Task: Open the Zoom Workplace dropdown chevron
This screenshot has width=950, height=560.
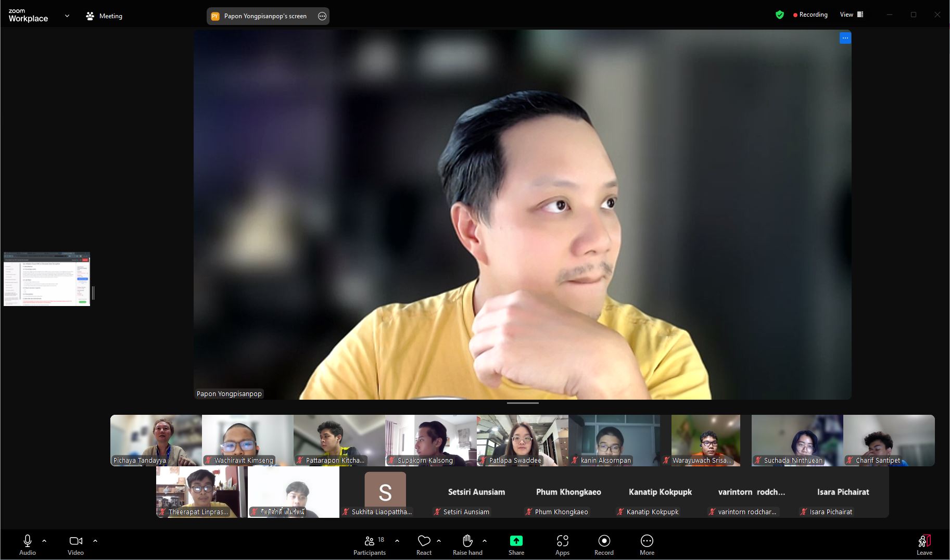Action: pos(67,16)
